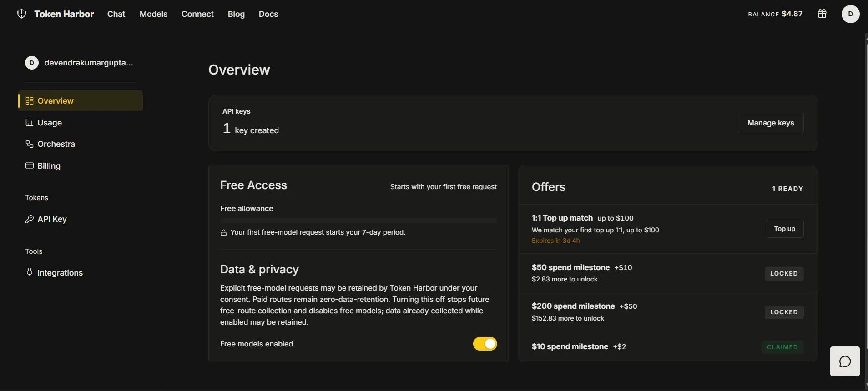Click the '$10 spend milestone' title
The image size is (868, 391).
pos(570,346)
